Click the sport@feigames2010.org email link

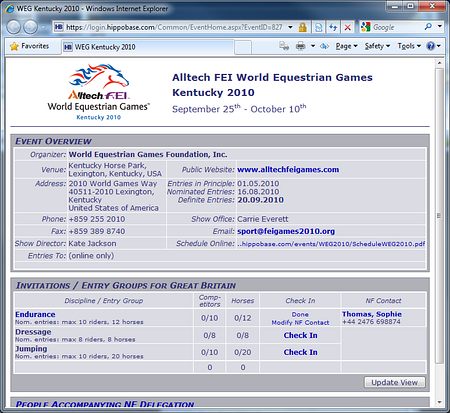point(286,231)
